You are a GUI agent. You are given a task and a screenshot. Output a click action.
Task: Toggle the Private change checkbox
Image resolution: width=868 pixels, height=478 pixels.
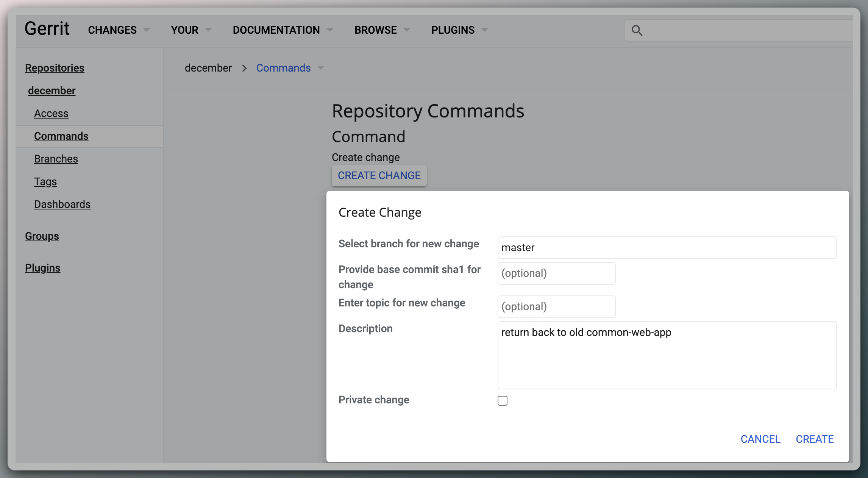(x=503, y=401)
